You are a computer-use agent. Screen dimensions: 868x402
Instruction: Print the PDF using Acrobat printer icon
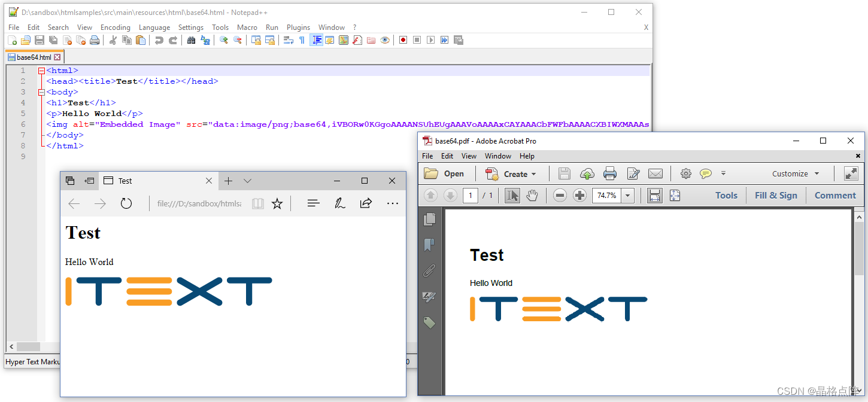[610, 173]
